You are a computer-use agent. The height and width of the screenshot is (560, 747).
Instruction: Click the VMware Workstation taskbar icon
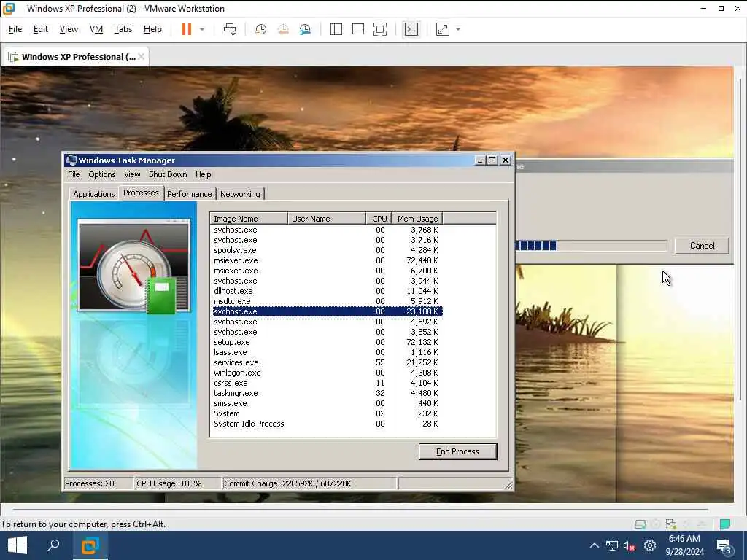[90, 545]
